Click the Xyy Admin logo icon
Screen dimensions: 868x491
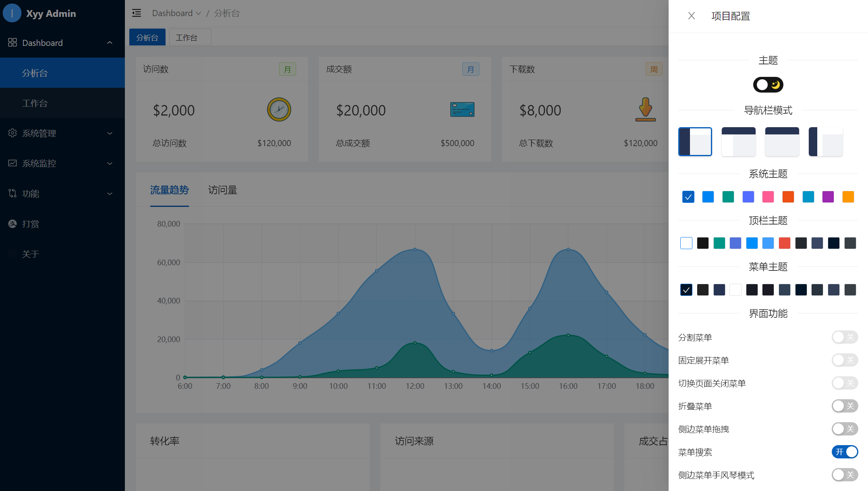pos(12,13)
